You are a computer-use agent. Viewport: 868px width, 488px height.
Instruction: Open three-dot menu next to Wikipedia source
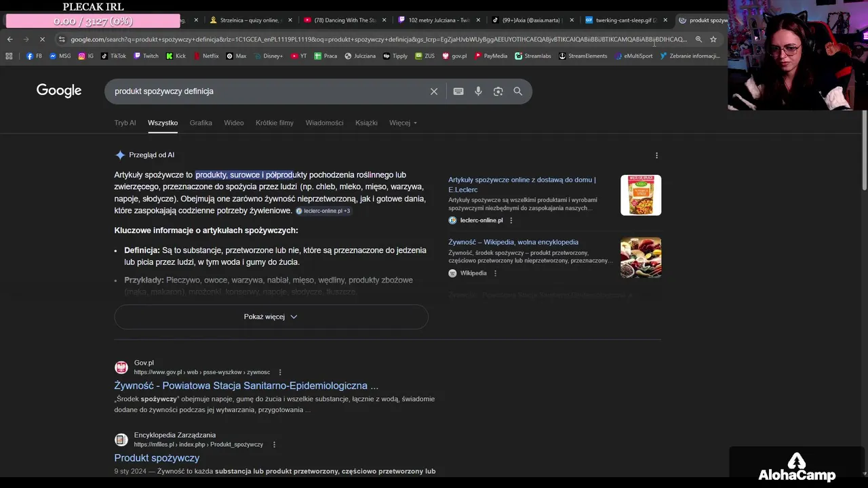(495, 273)
